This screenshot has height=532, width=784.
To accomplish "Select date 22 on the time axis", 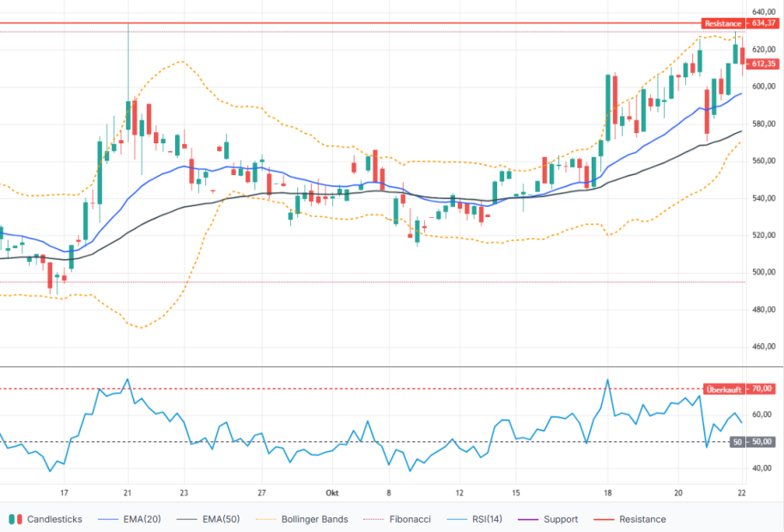I will coord(742,493).
